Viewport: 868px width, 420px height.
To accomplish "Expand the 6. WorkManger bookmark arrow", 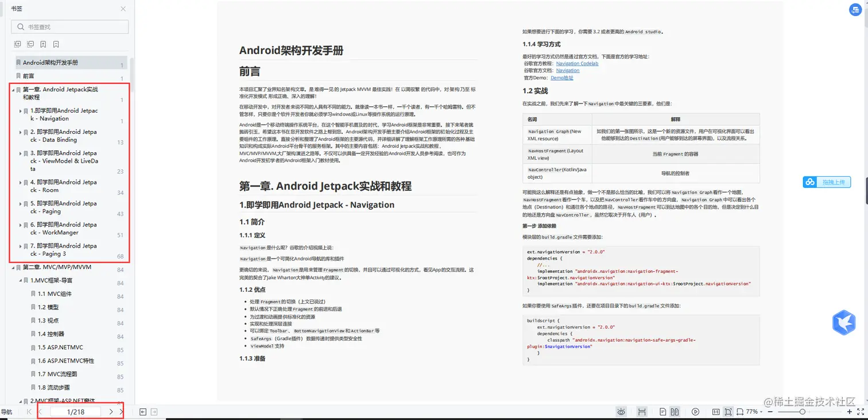I will click(21, 225).
